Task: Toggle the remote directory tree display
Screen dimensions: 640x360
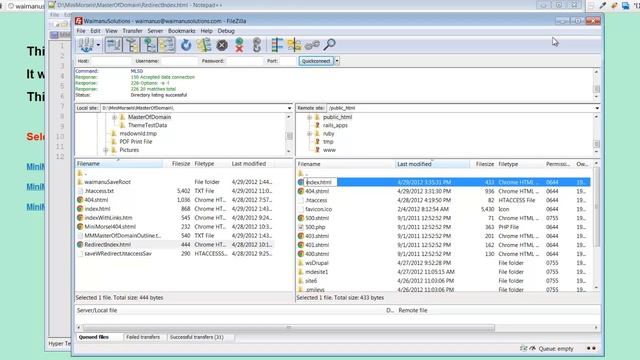Action: (x=149, y=45)
